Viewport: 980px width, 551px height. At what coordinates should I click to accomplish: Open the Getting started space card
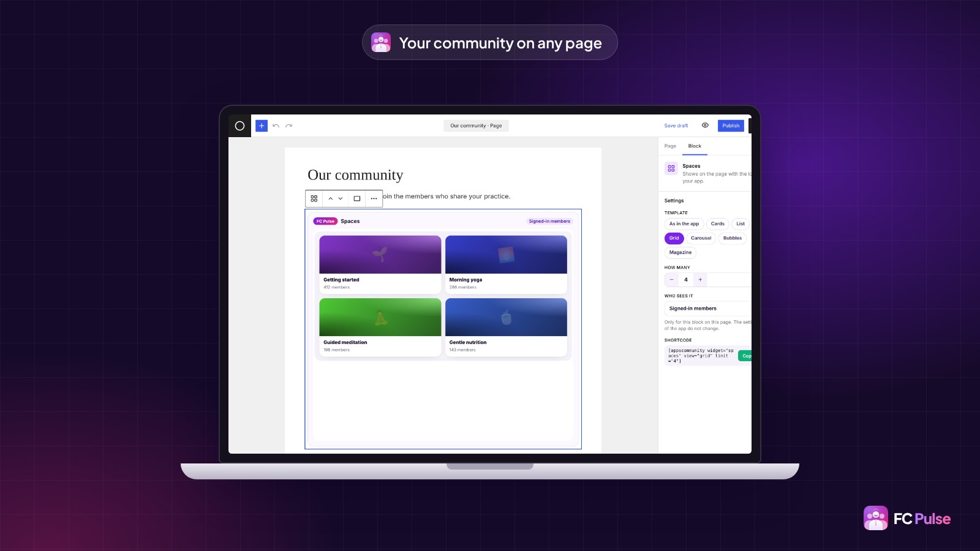click(380, 264)
